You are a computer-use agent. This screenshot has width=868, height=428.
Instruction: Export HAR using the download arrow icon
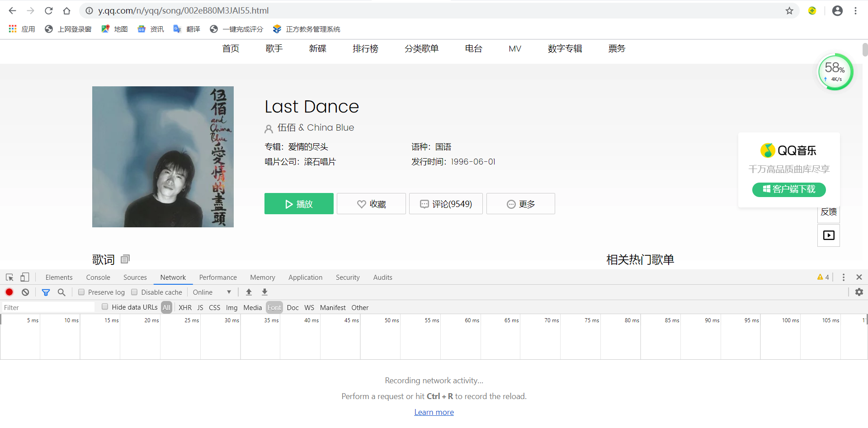click(x=264, y=292)
